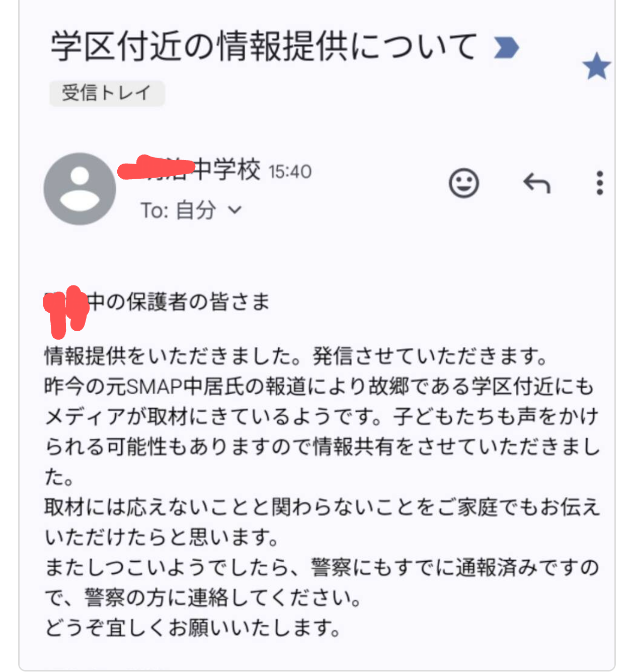This screenshot has height=672, width=634.
Task: Click the "To: 自分" recipient text
Action: pyautogui.click(x=179, y=210)
